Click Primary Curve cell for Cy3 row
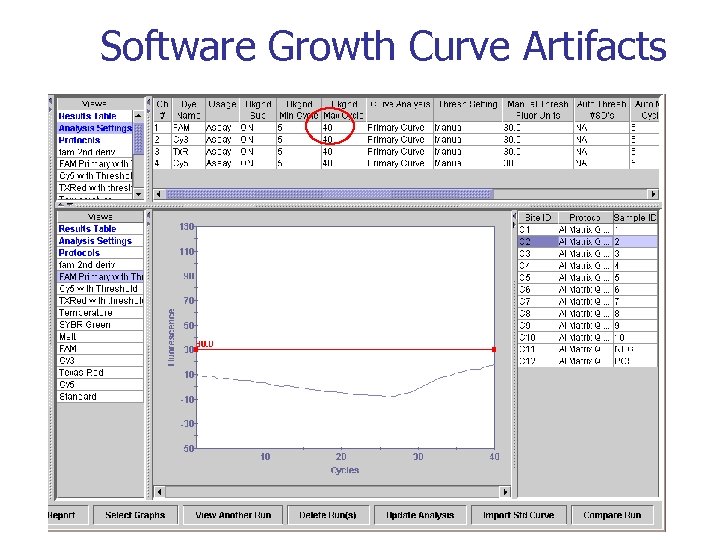 click(399, 140)
